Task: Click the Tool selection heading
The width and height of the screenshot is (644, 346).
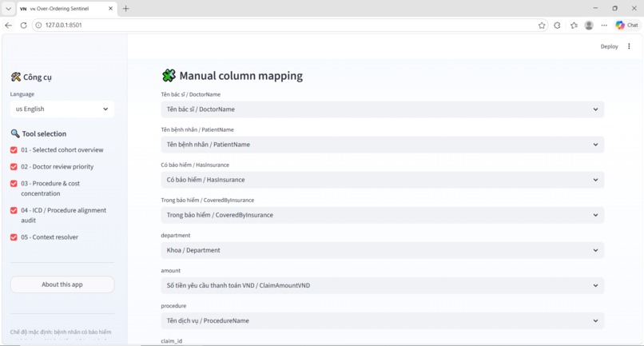Action: [x=44, y=133]
